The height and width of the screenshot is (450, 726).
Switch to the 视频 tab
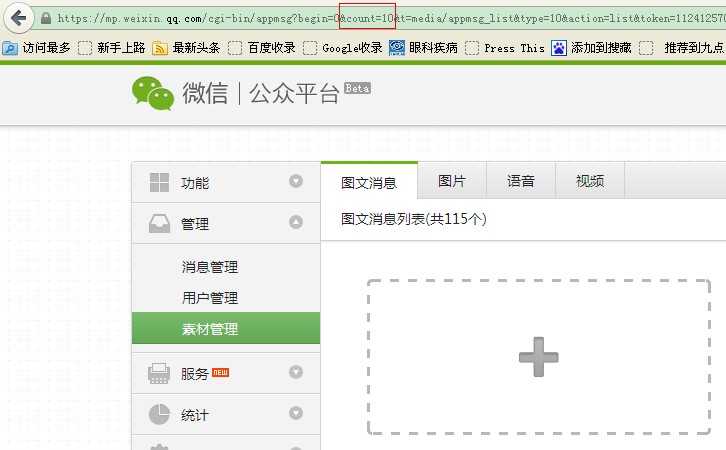coord(590,181)
